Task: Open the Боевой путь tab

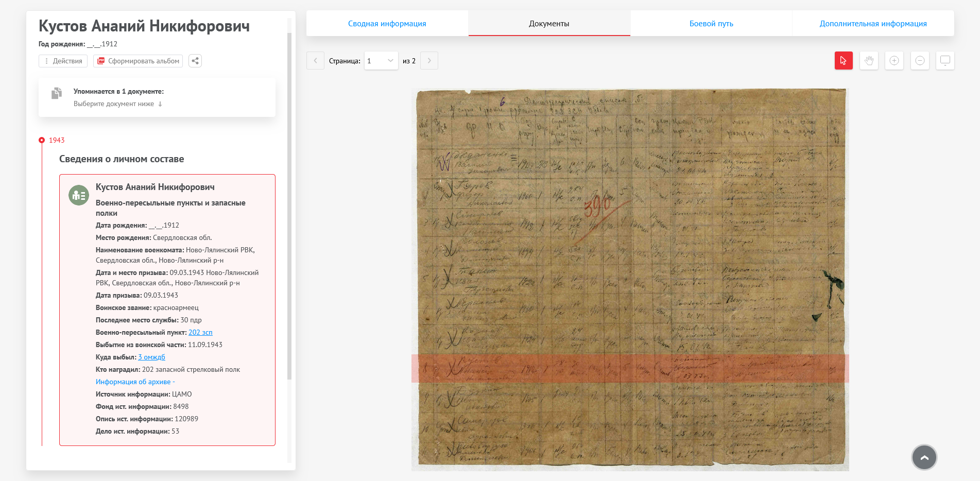Action: click(711, 24)
